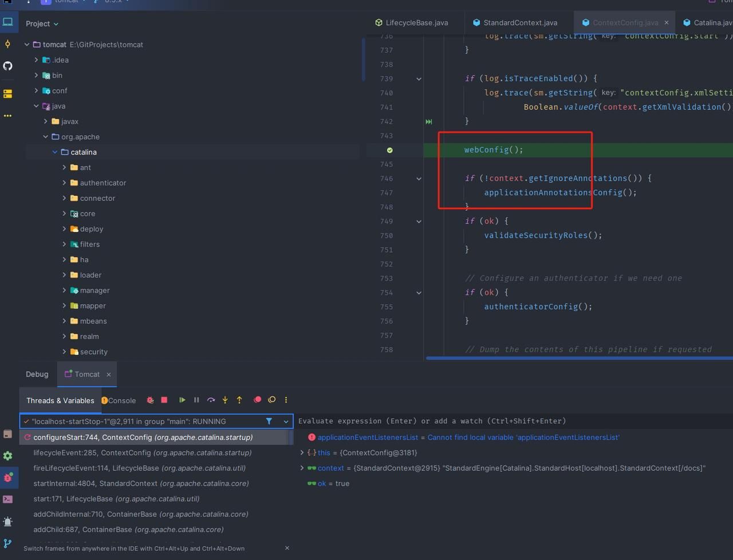Toggle the thread filter funnel icon

(269, 421)
